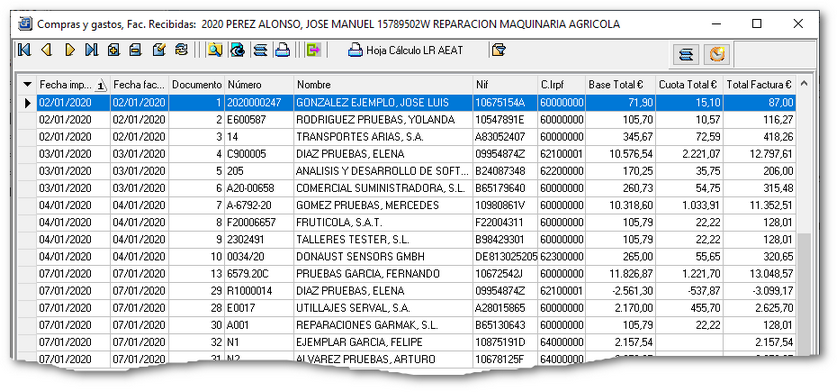Select row GONZALEZ EJEMPLO, JOSE LUIS

point(416,102)
